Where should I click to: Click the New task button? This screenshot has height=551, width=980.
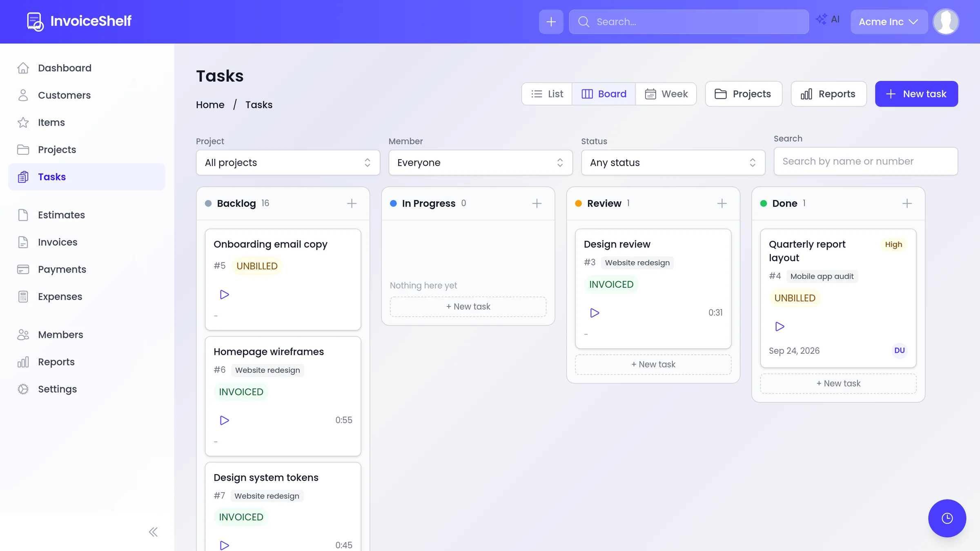[916, 94]
